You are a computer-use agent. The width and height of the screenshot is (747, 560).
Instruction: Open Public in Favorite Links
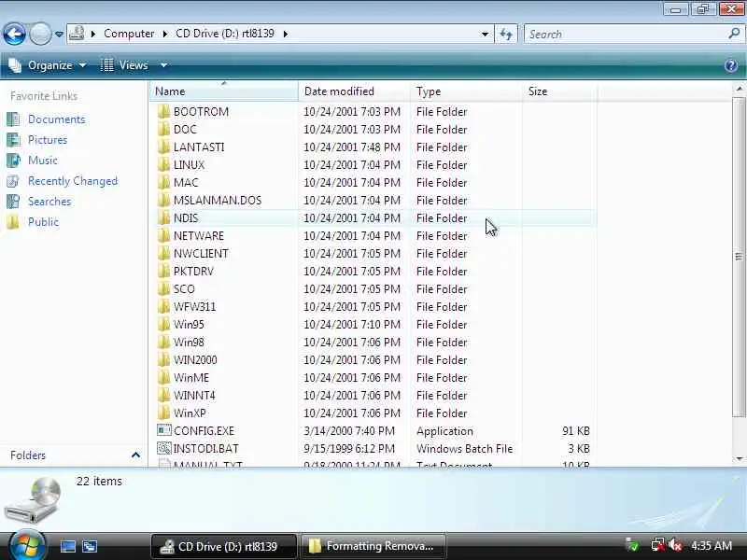click(x=43, y=222)
